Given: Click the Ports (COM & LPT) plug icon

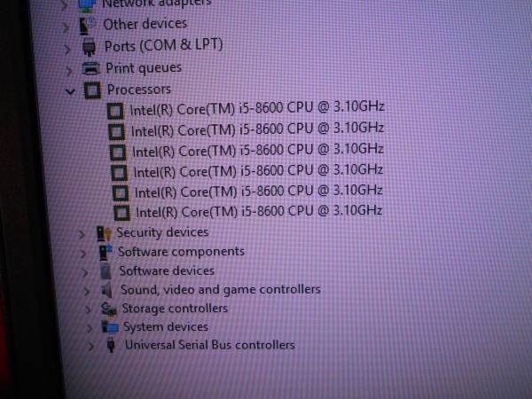Looking at the screenshot, I should click(x=90, y=47).
